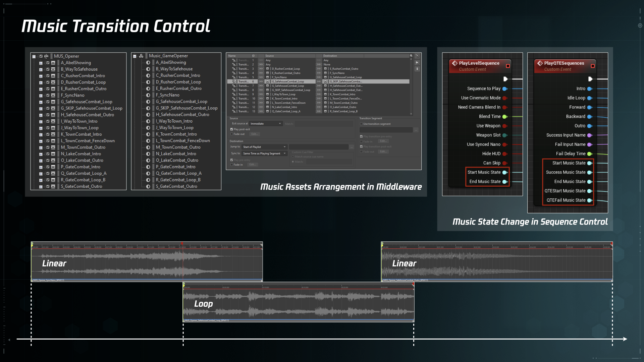Select E_RusherCombat_Outro destination entry

(344, 68)
